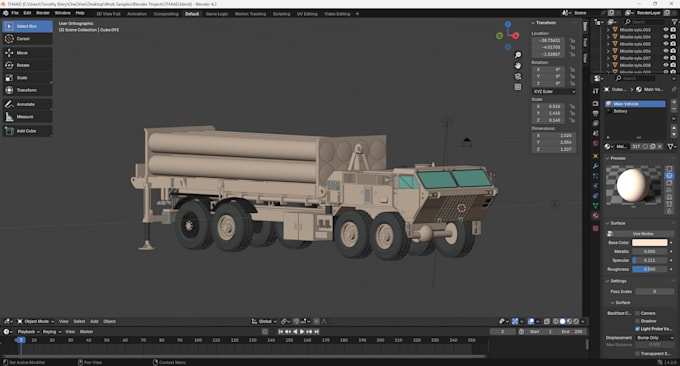Open the Output properties tab icon
The width and height of the screenshot is (680, 366).
(x=595, y=113)
